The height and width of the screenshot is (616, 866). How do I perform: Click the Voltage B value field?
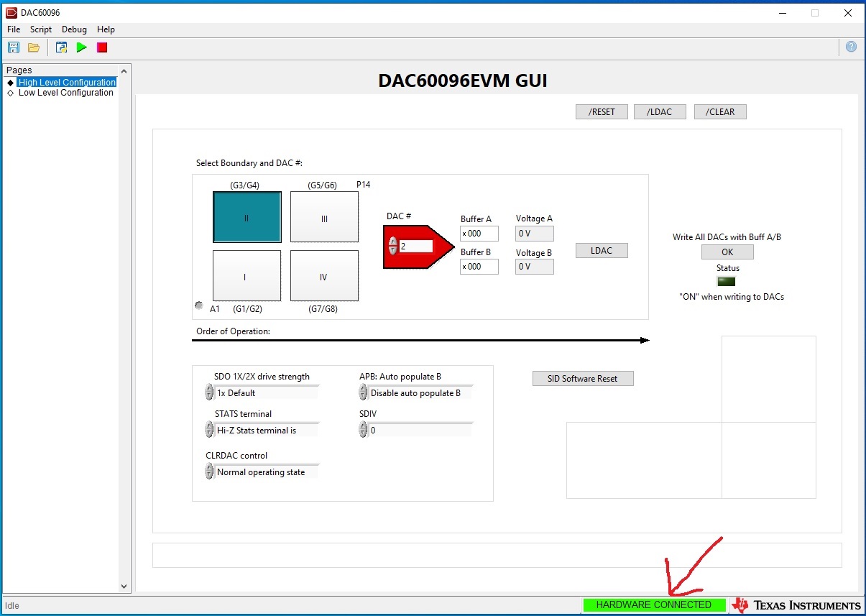point(535,267)
